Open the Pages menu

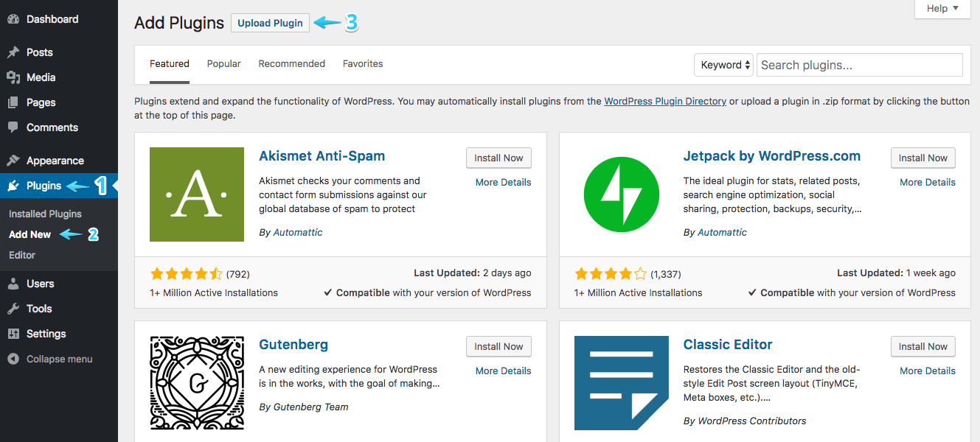pos(41,102)
